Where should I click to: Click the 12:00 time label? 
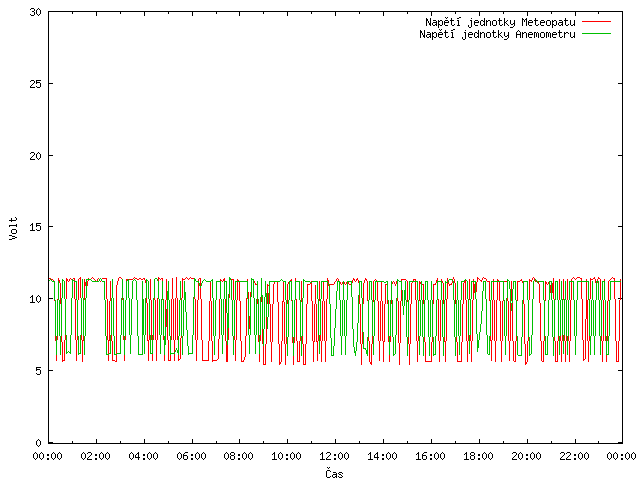coord(335,456)
